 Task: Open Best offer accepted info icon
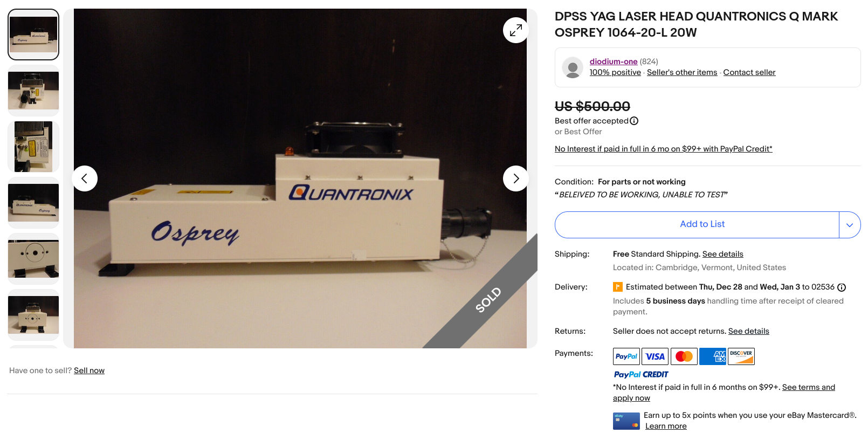(634, 121)
